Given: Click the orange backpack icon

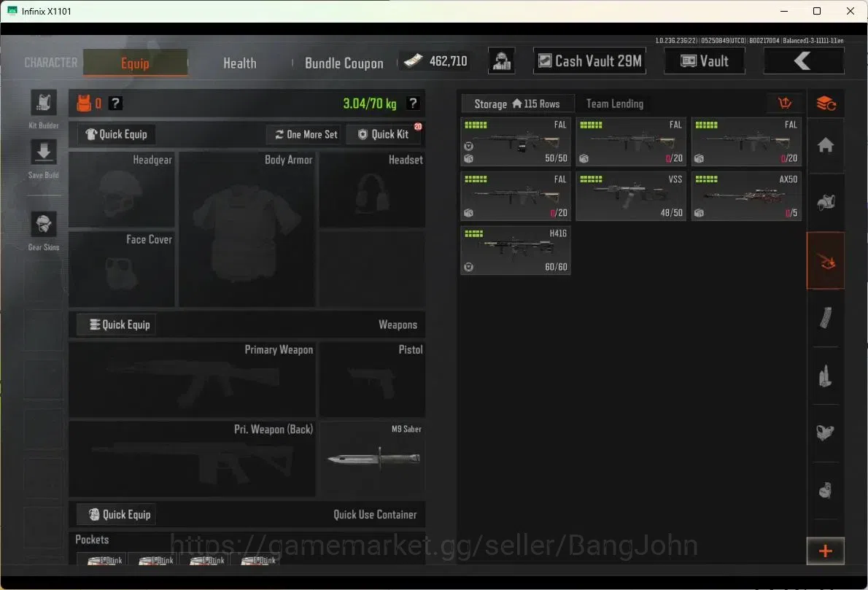Looking at the screenshot, I should pos(84,103).
